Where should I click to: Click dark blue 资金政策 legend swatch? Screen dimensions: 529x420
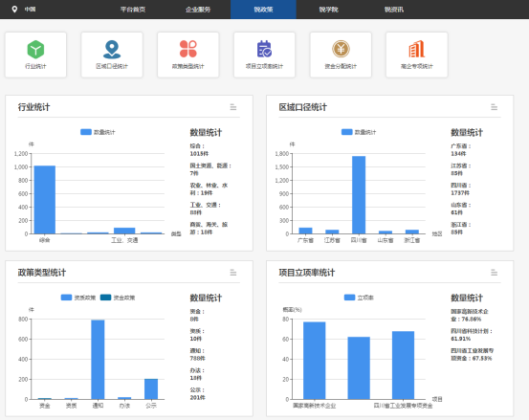[x=106, y=298]
